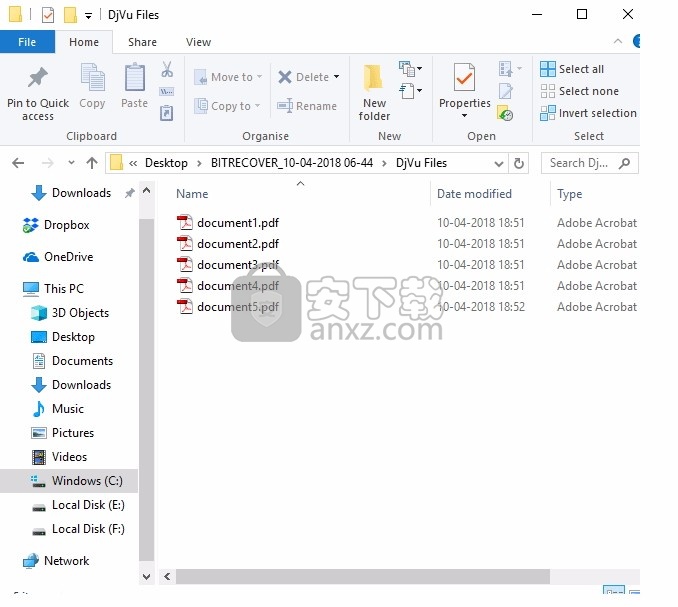Click the Select all button
Viewport: 678px width, 607px height.
coord(572,69)
